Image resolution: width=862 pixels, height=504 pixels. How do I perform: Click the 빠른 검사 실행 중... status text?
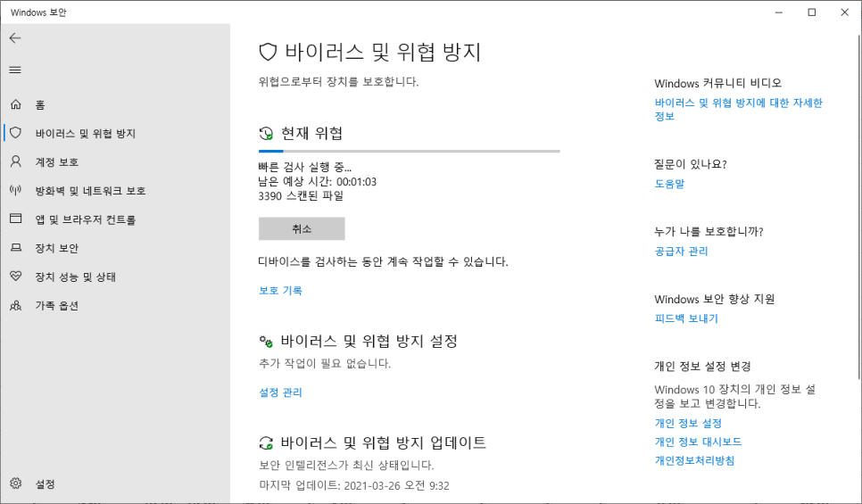click(304, 167)
